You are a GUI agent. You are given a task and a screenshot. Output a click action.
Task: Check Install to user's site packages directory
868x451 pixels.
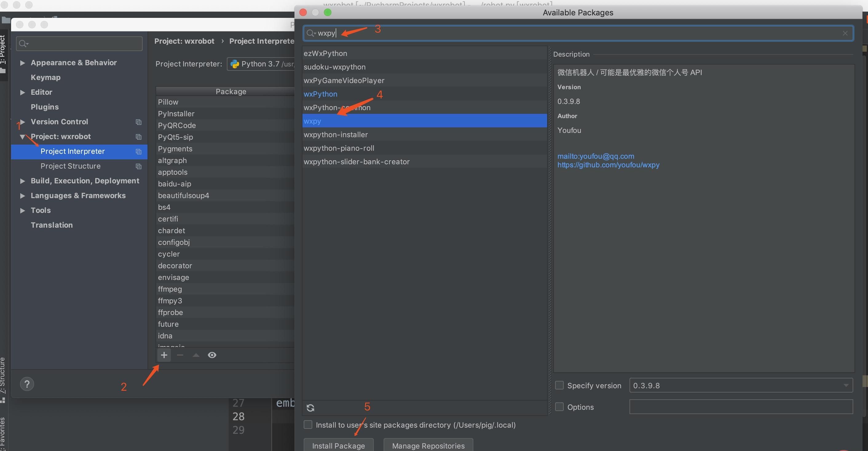click(308, 425)
